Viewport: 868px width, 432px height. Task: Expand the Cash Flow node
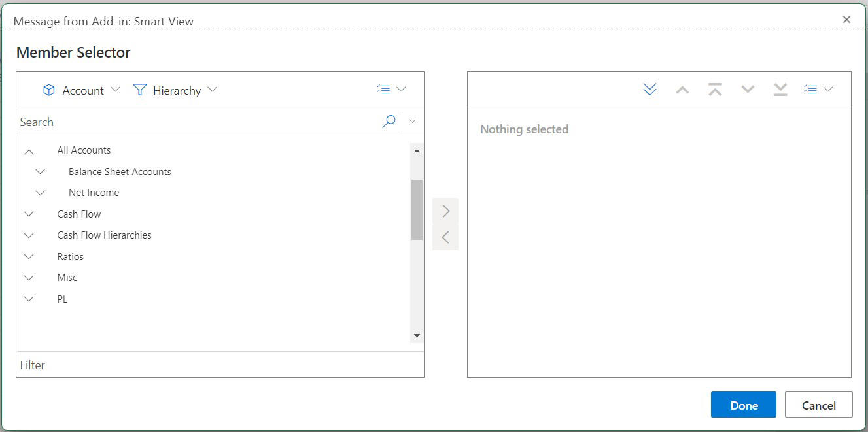[29, 214]
